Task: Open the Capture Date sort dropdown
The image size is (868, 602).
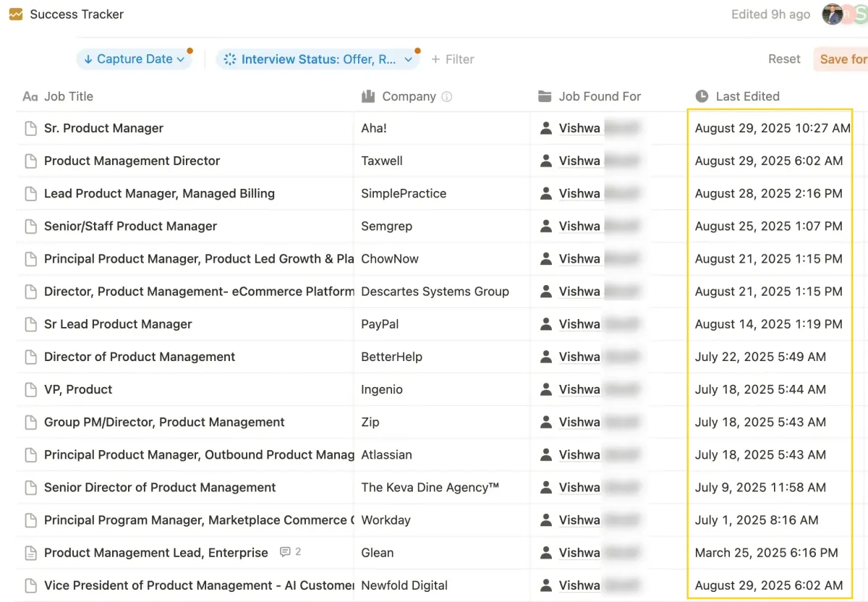Action: click(x=134, y=59)
